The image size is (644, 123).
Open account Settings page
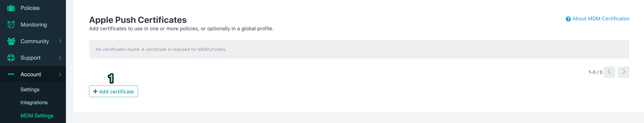[30, 90]
